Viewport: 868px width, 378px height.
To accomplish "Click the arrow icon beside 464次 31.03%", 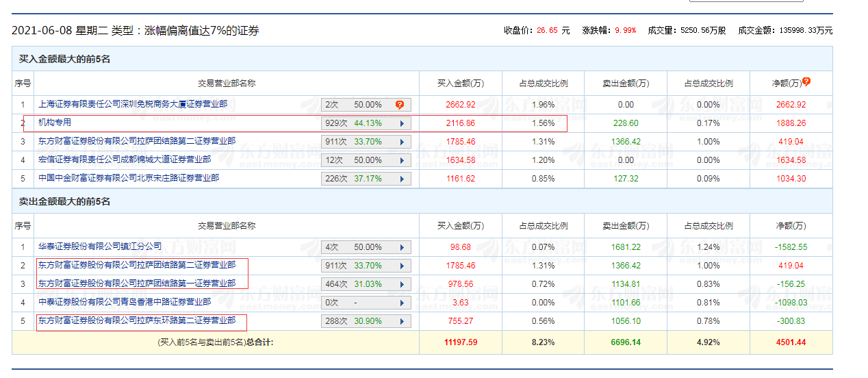I will pos(401,284).
